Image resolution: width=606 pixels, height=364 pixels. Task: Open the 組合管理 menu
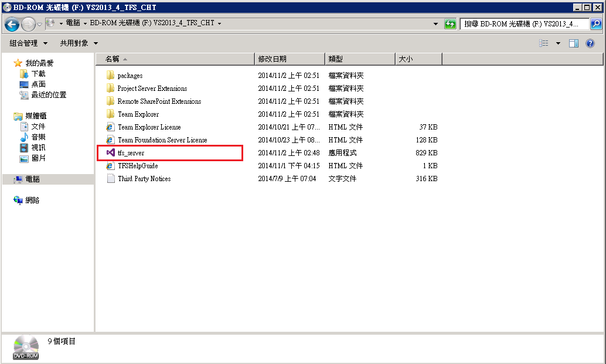[x=29, y=43]
